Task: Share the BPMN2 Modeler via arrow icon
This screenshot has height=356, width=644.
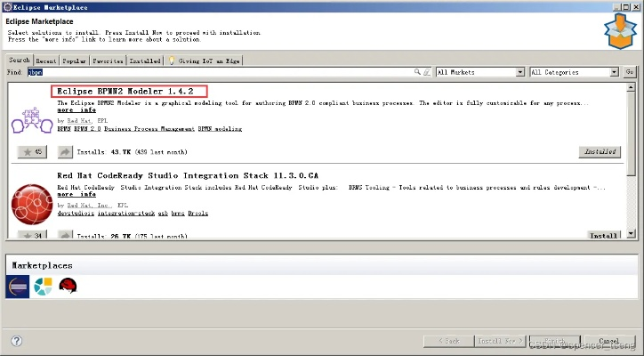Action: (x=66, y=152)
